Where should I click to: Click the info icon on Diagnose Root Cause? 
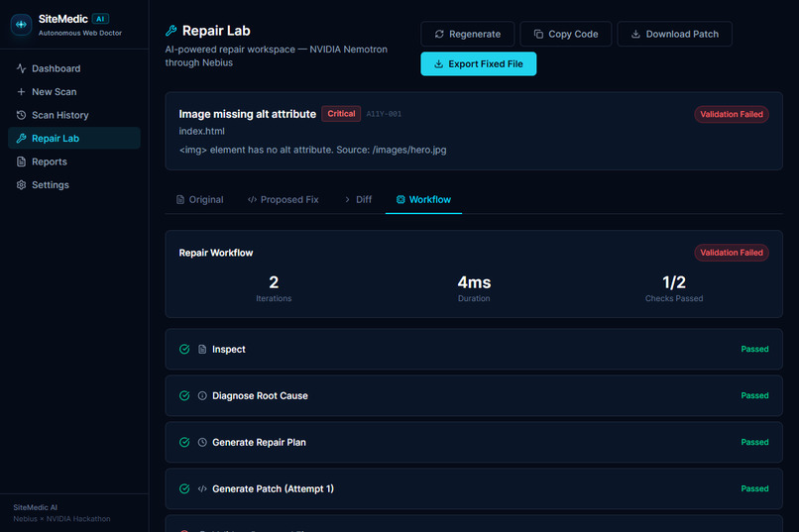point(202,395)
